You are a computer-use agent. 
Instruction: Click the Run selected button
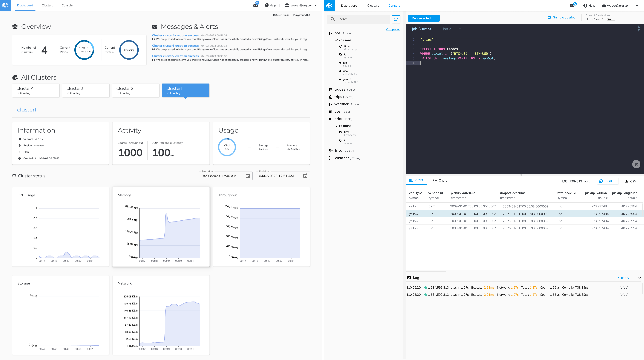pos(421,18)
